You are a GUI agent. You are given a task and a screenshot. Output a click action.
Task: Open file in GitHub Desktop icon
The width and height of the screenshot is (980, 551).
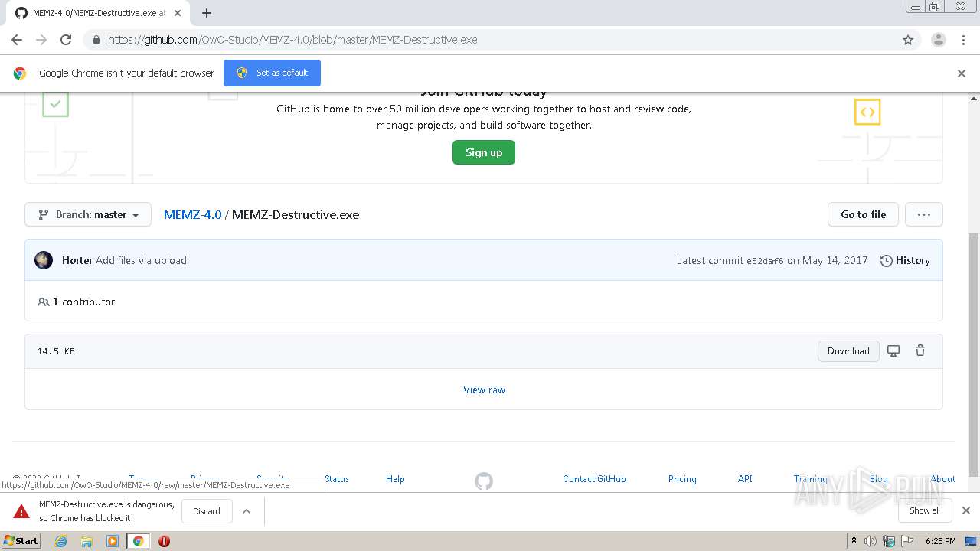893,350
